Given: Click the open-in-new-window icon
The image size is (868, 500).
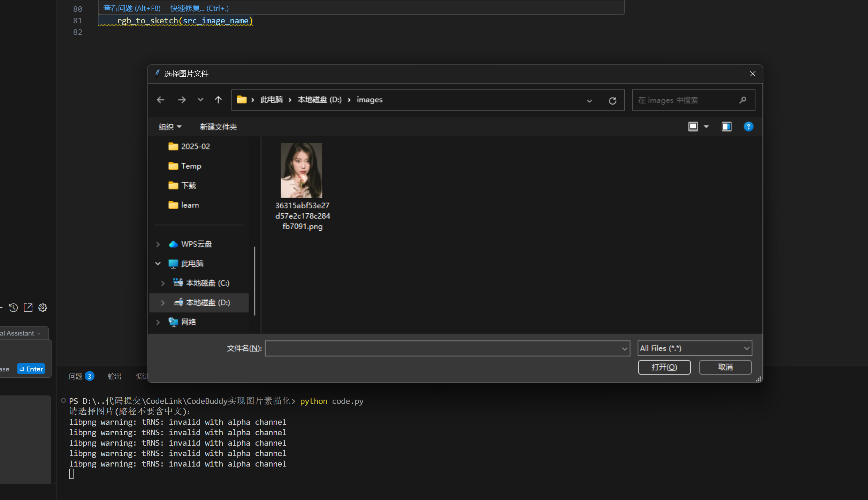Looking at the screenshot, I should 28,308.
